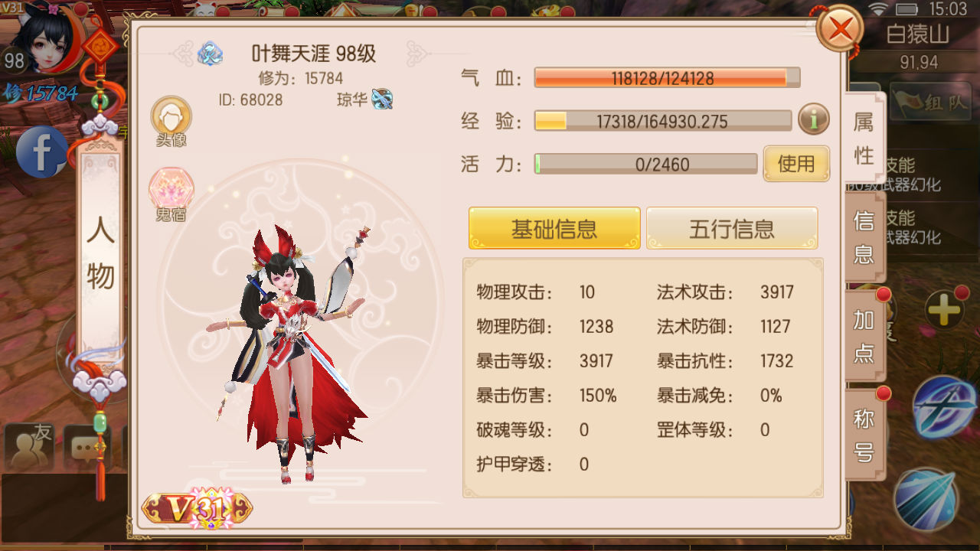Image resolution: width=980 pixels, height=551 pixels.
Task: Click the 使用 vitality button
Action: coord(796,164)
